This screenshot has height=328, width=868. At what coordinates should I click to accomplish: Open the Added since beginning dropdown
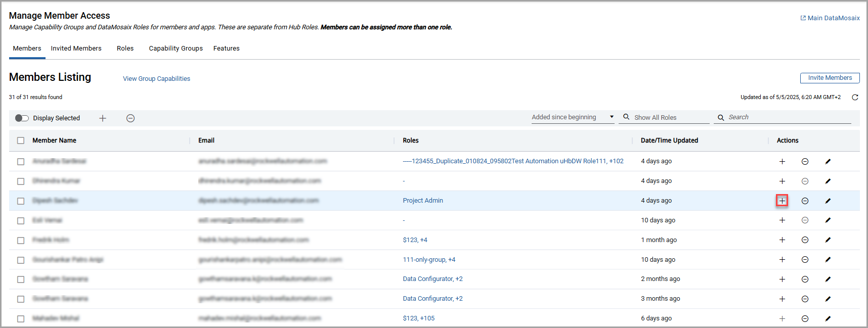pos(573,117)
